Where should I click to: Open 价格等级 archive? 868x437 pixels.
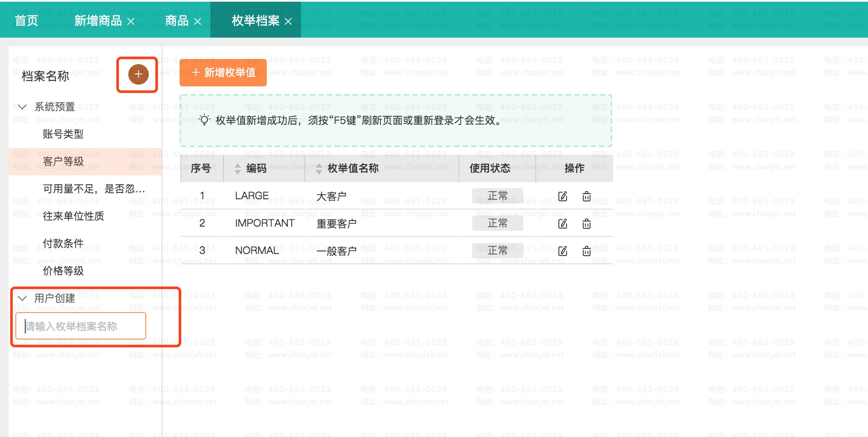(63, 271)
